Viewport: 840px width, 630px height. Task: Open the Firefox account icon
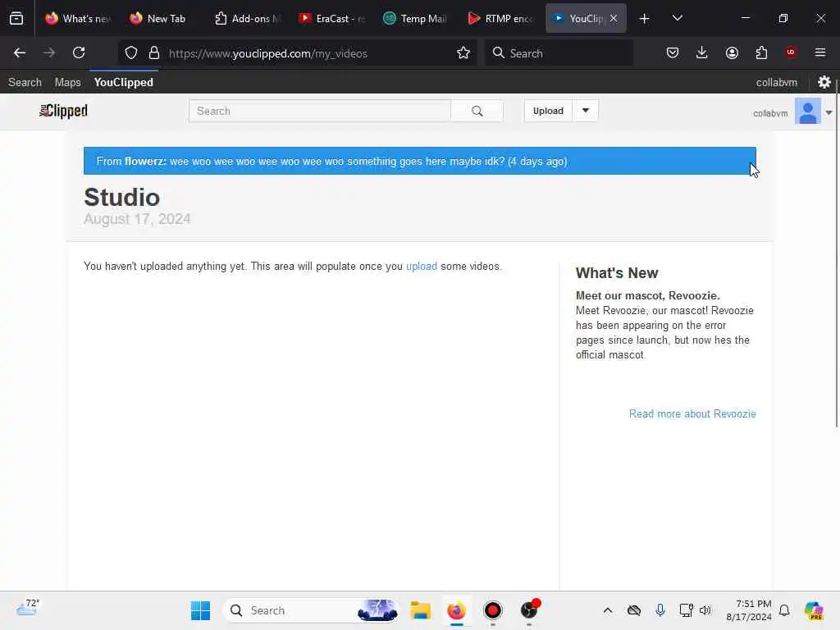coord(732,53)
